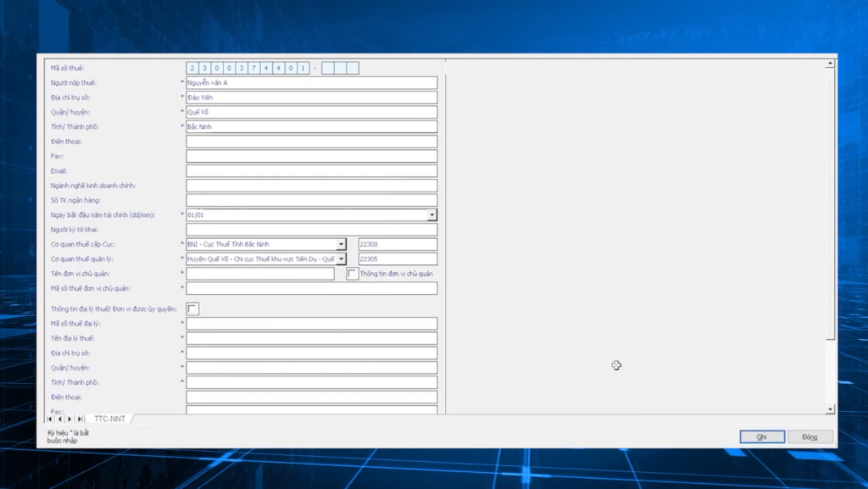Select the TTC-NNT sheet tab

[109, 420]
